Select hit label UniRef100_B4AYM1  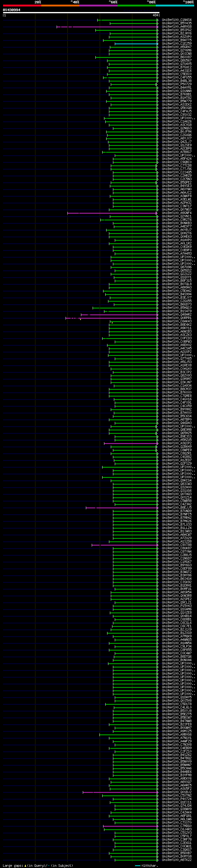pyautogui.click(x=177, y=88)
